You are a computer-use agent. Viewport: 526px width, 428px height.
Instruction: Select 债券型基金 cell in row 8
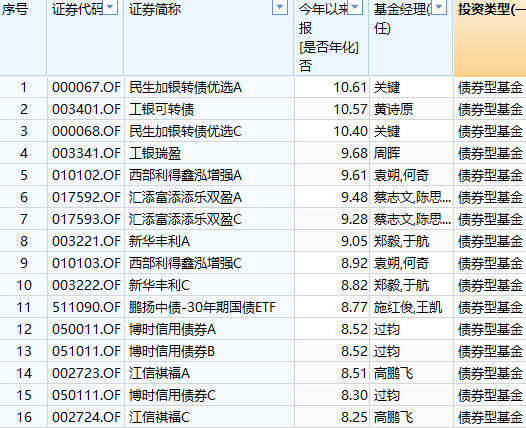coord(490,241)
